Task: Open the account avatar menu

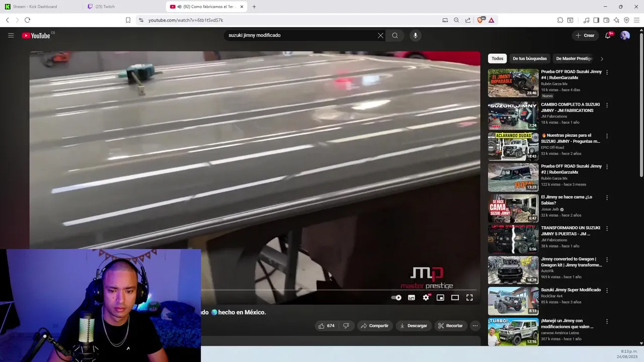Action: pos(625,35)
